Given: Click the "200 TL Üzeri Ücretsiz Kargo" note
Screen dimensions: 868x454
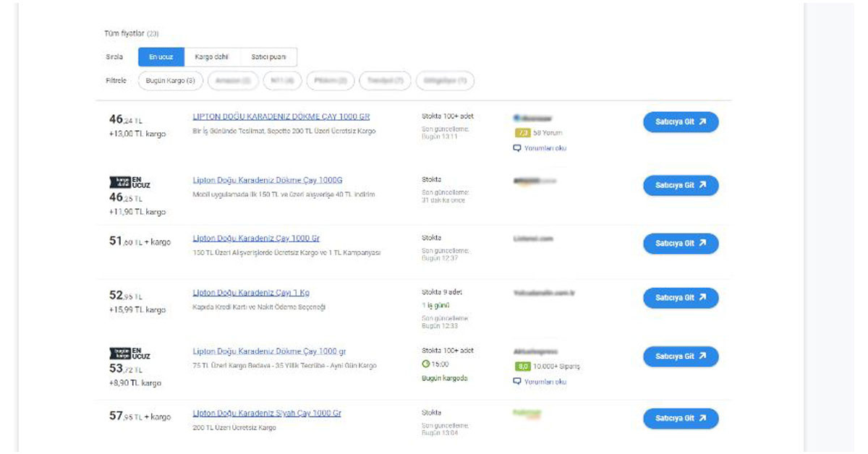Looking at the screenshot, I should (x=234, y=428).
